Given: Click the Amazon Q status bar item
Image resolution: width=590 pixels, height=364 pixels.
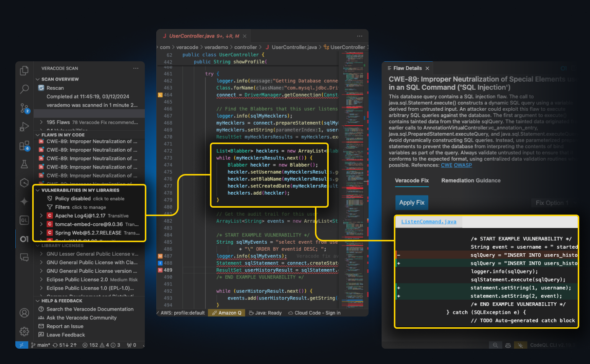Looking at the screenshot, I should pos(227,313).
